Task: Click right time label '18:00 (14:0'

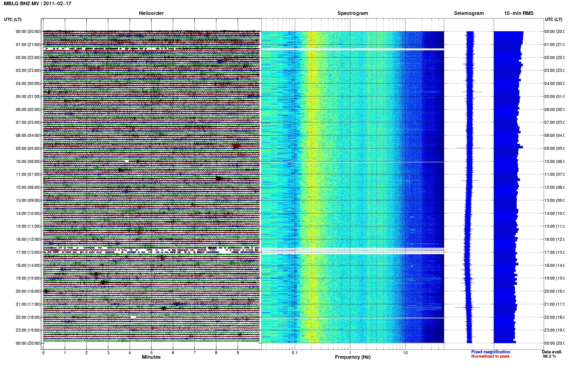Action: pyautogui.click(x=554, y=265)
